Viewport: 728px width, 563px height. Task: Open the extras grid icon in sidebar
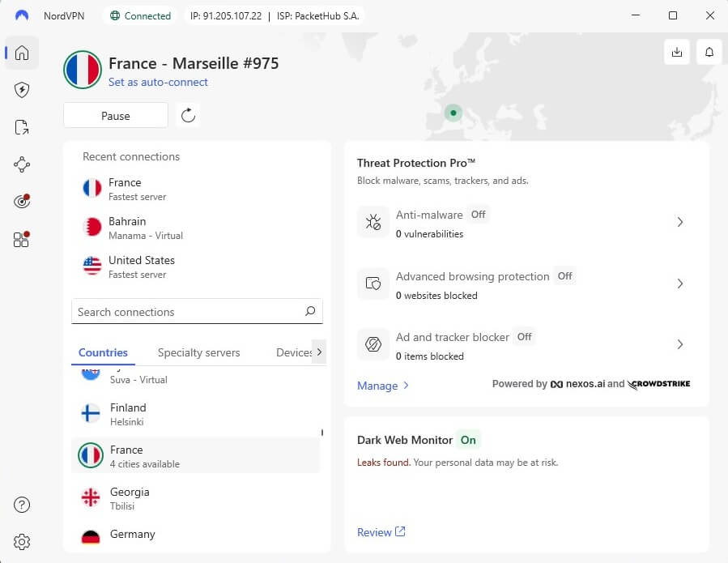pos(22,239)
